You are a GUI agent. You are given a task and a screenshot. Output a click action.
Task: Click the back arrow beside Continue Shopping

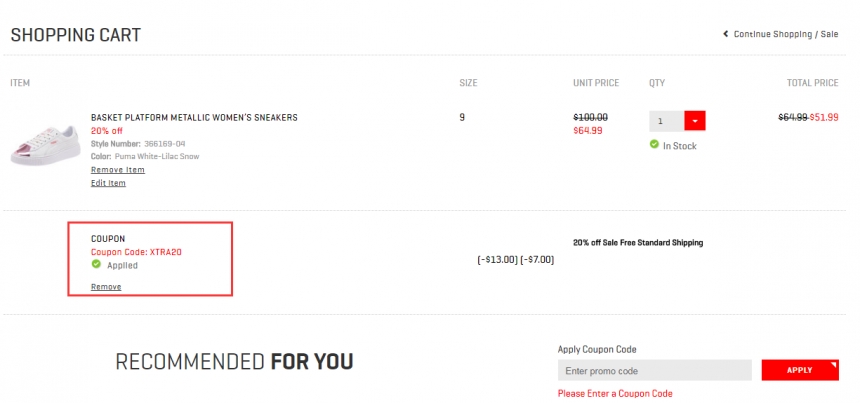726,34
